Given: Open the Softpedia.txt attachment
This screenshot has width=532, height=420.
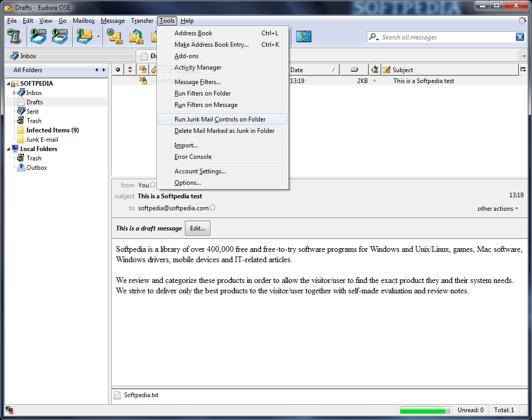Looking at the screenshot, I should click(x=137, y=395).
